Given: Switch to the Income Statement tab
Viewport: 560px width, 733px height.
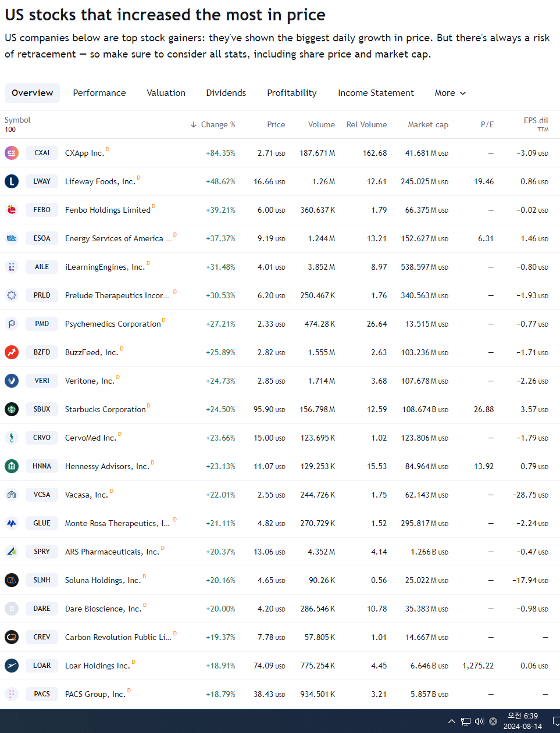Looking at the screenshot, I should (x=376, y=93).
